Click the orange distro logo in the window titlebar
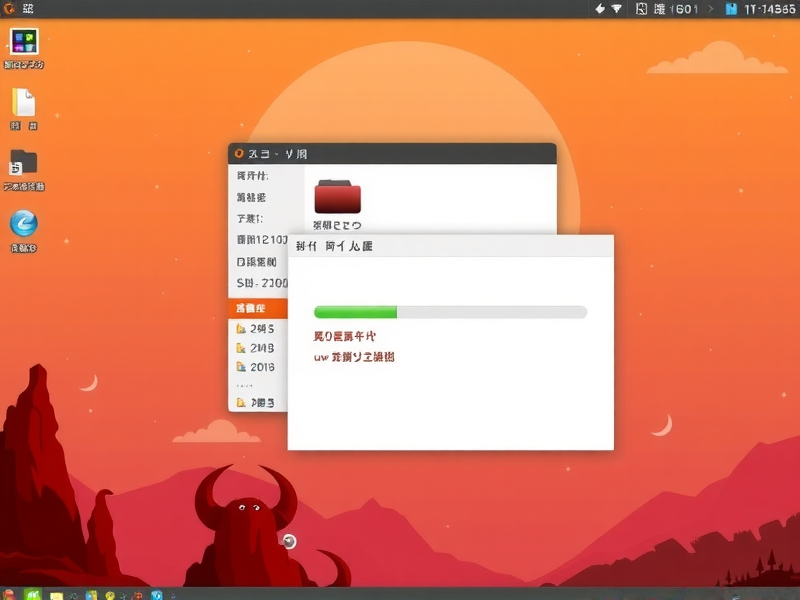800x600 pixels. 240,152
